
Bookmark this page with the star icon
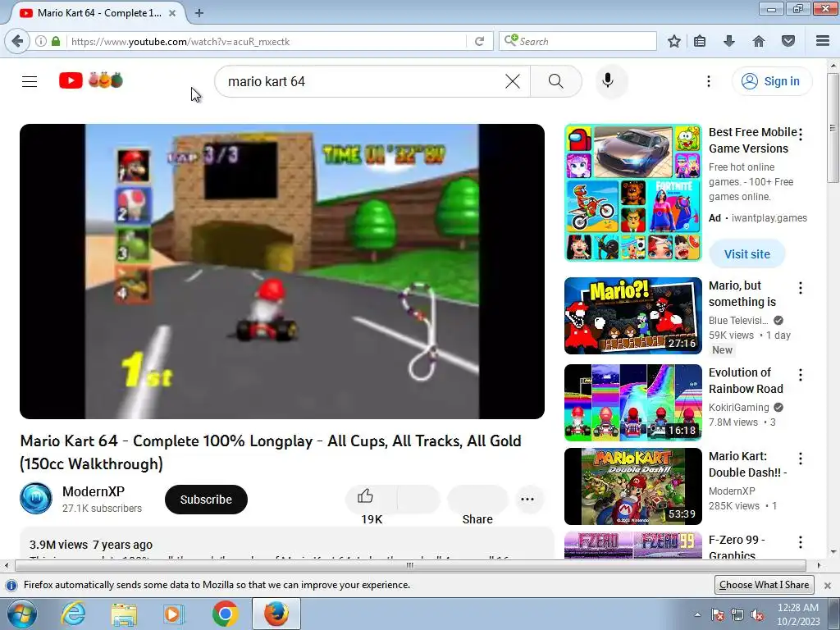[674, 41]
